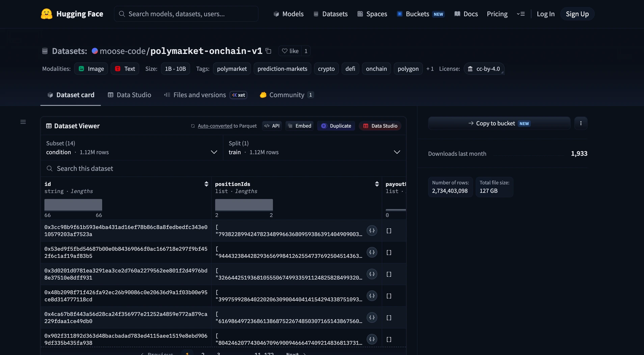Click the polymarket-onchain-v1 dataset title

click(x=206, y=51)
